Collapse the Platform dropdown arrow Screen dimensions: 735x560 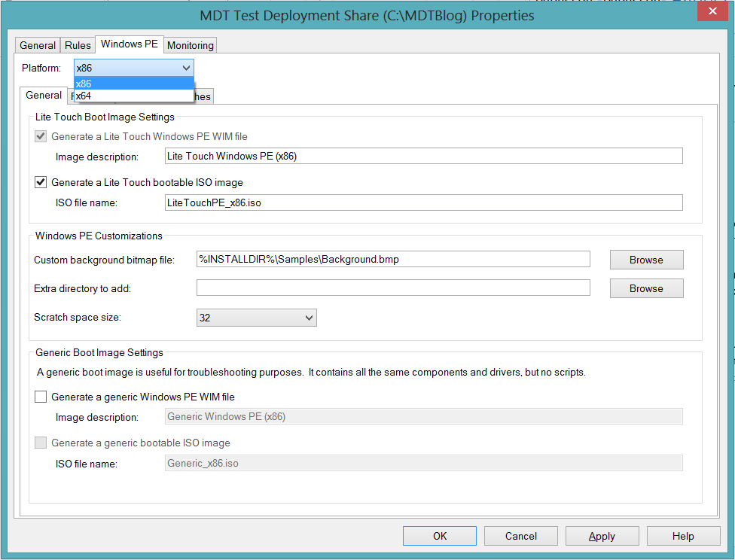(x=186, y=68)
